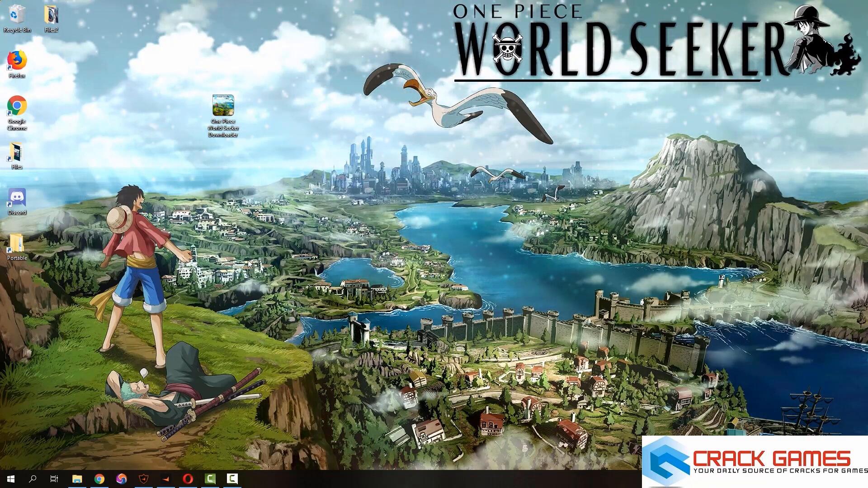Open the Windows Start menu
Image resolution: width=868 pixels, height=488 pixels.
[x=11, y=479]
